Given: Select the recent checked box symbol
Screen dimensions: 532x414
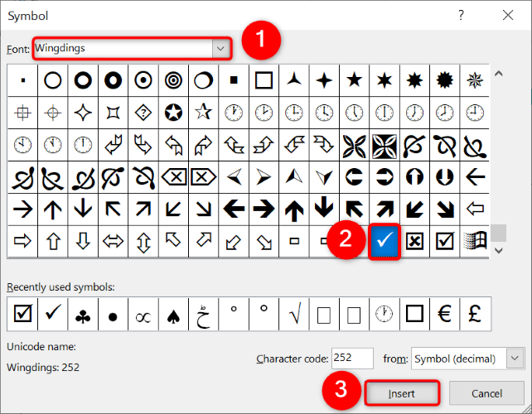Looking at the screenshot, I should tap(22, 314).
